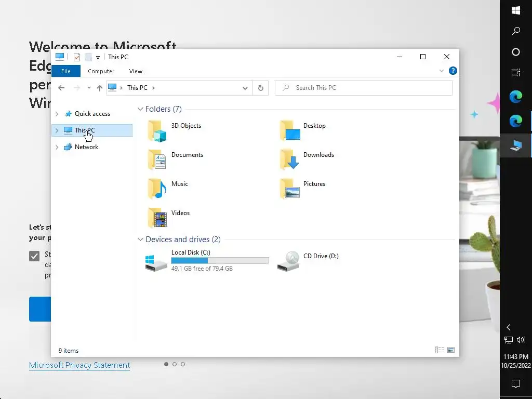The image size is (532, 399).
Task: Open the volume speaker tray icon
Action: coord(521,340)
